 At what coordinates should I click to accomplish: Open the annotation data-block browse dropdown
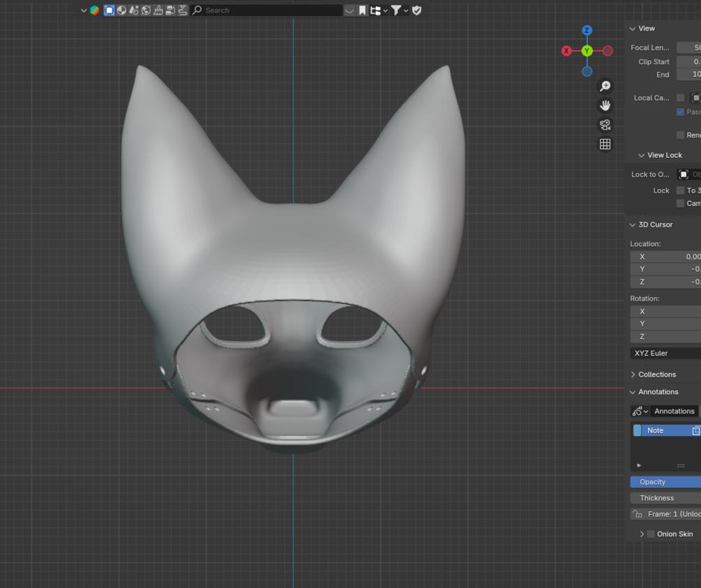pyautogui.click(x=640, y=412)
